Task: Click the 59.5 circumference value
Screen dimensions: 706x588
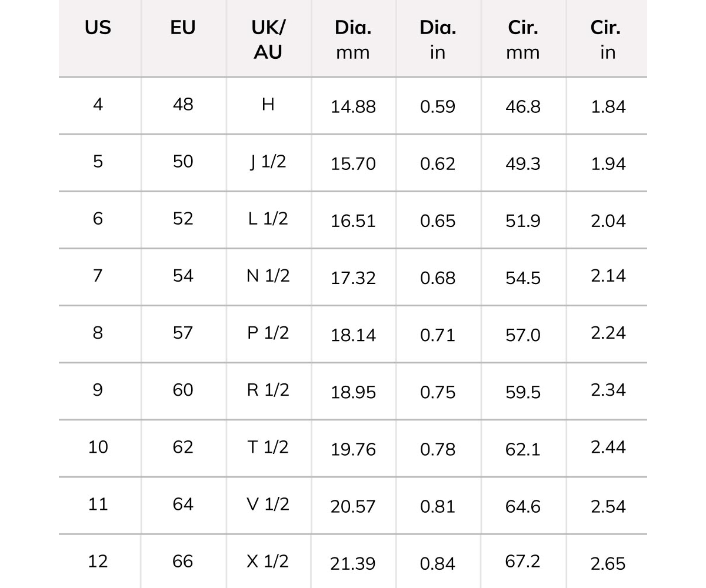Action: pyautogui.click(x=523, y=392)
